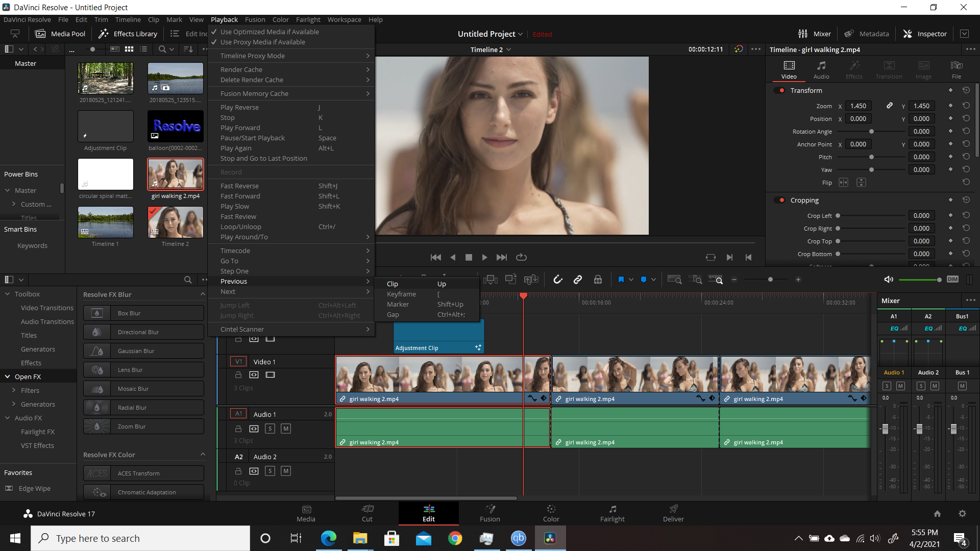Click the DIM audio button
The height and width of the screenshot is (551, 980).
[x=952, y=279]
